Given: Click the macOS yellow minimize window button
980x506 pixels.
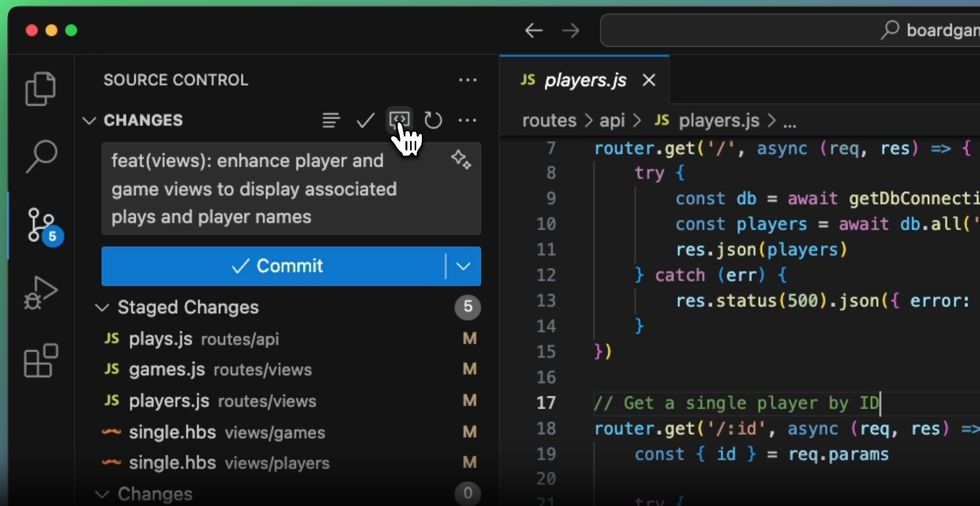Looking at the screenshot, I should click(x=51, y=30).
